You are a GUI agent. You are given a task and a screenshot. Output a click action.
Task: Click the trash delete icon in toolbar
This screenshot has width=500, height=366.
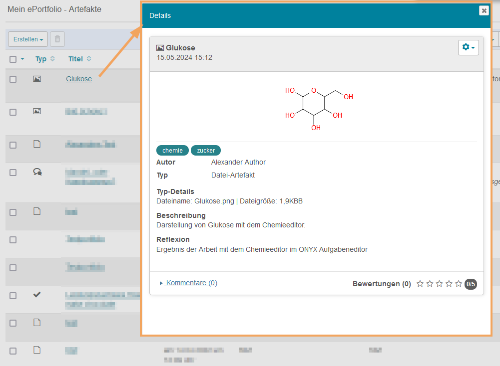pyautogui.click(x=57, y=39)
